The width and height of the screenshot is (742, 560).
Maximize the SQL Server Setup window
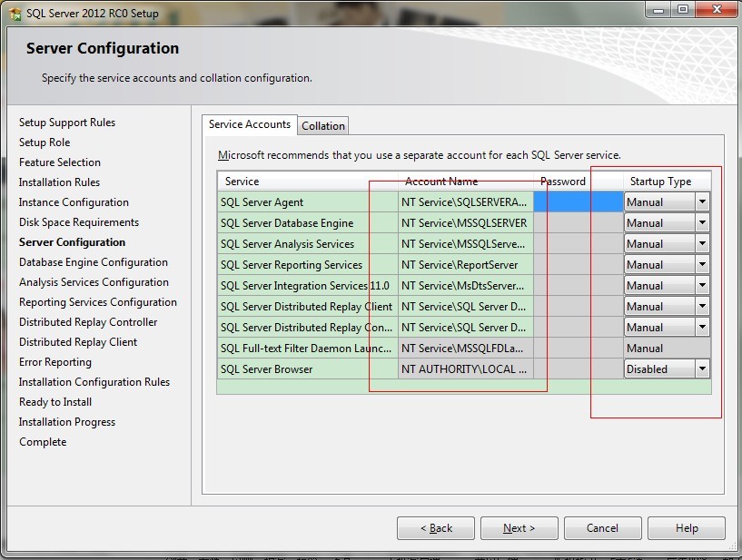(x=683, y=9)
